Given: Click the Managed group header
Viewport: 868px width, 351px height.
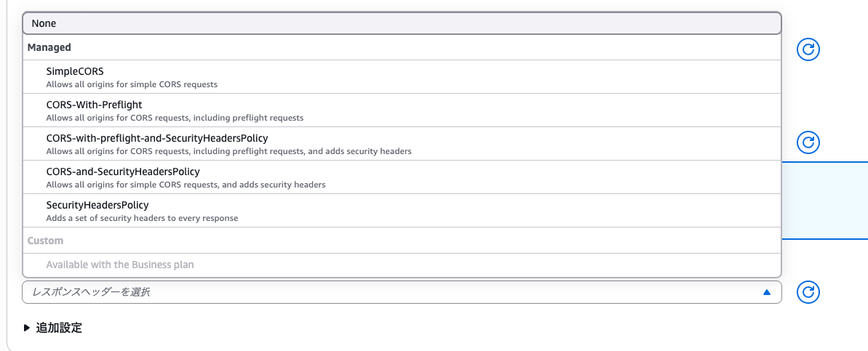Looking at the screenshot, I should (49, 47).
